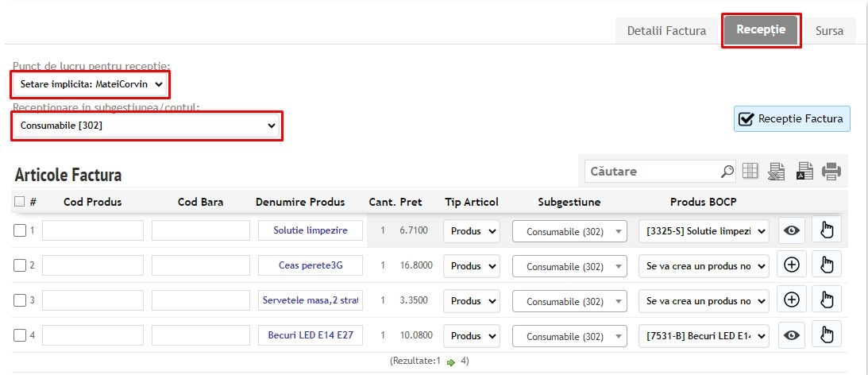Screen dimensions: 868x375
Task: Tick the checkbox for row 3
Action: 20,300
